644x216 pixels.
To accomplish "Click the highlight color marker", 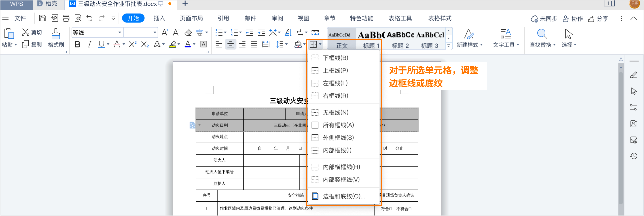I will (x=172, y=45).
